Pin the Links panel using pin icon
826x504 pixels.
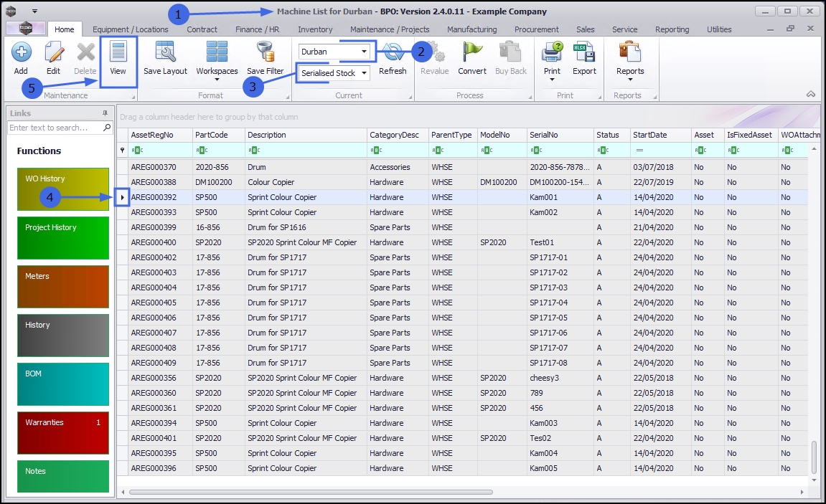tap(105, 113)
